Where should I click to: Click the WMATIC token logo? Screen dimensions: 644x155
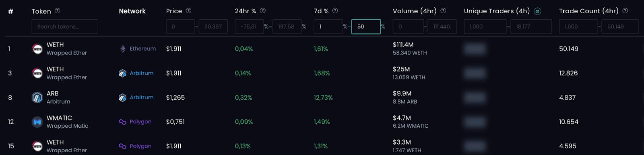pos(37,122)
